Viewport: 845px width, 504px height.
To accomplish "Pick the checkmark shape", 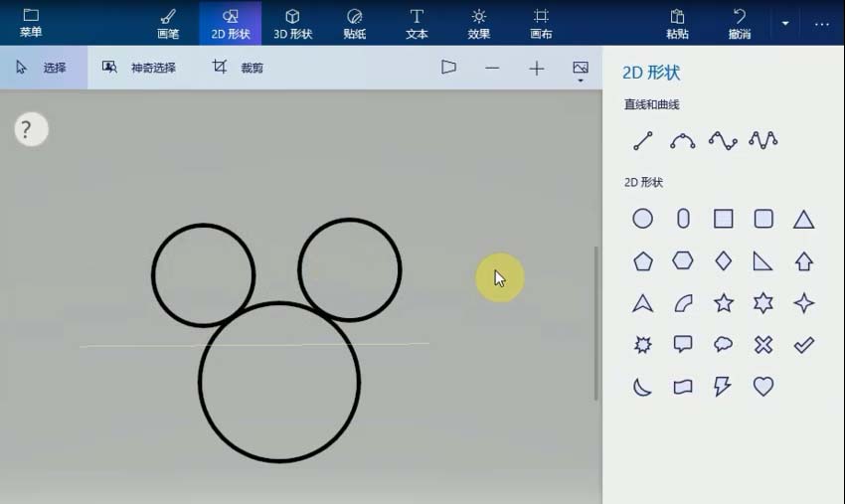I will point(803,344).
